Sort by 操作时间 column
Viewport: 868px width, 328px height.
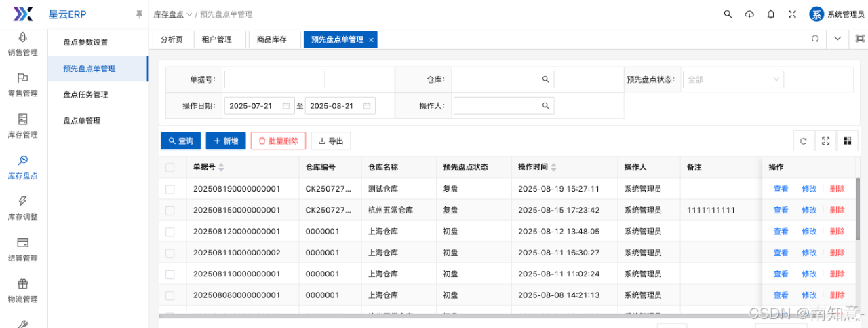coord(553,167)
